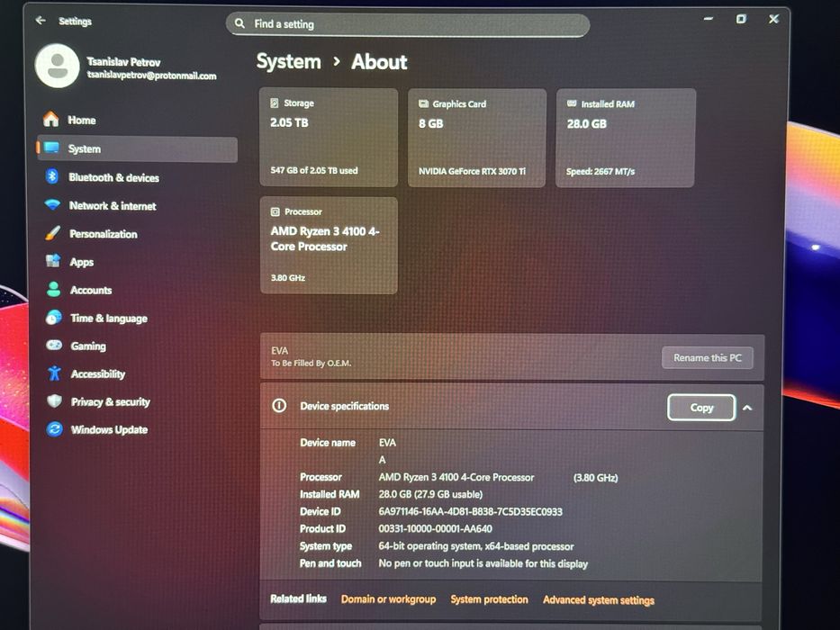The image size is (840, 630).
Task: Collapse the Device specifications section
Action: (747, 408)
